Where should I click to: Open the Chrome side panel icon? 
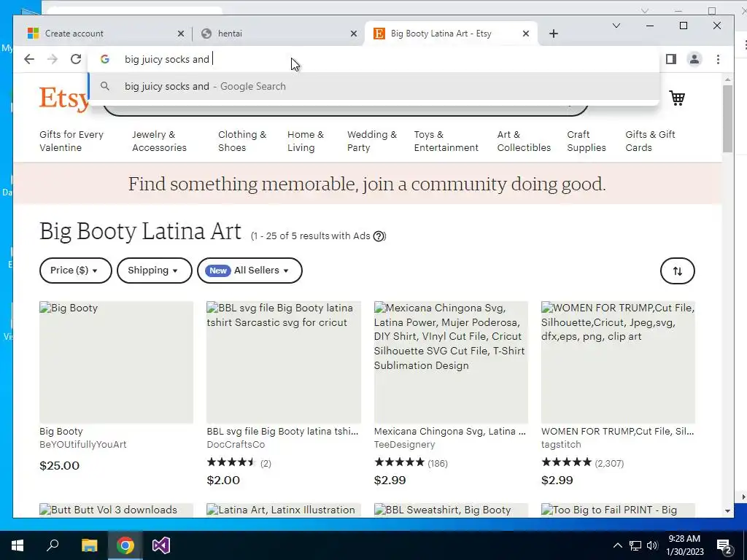(x=671, y=59)
